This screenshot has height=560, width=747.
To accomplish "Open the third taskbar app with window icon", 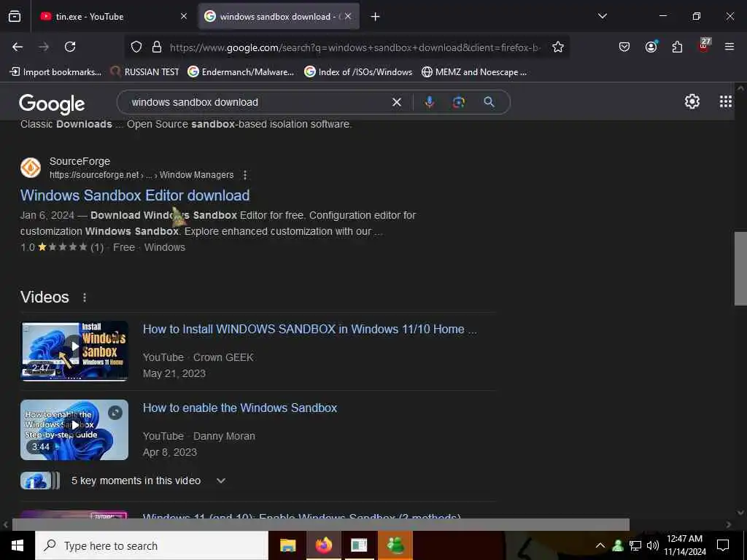I will click(x=359, y=545).
